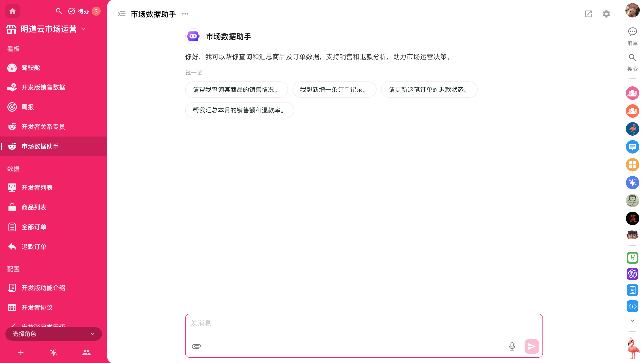644x363 pixels.
Task: Click suggestion 我想新增一条订单记录
Action: point(334,90)
